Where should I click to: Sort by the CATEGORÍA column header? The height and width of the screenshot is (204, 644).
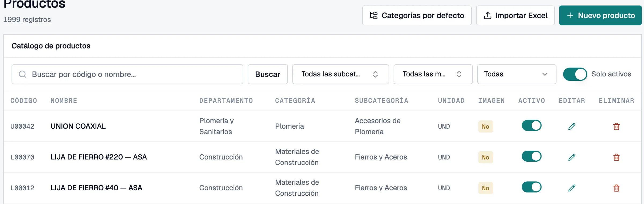tap(295, 101)
